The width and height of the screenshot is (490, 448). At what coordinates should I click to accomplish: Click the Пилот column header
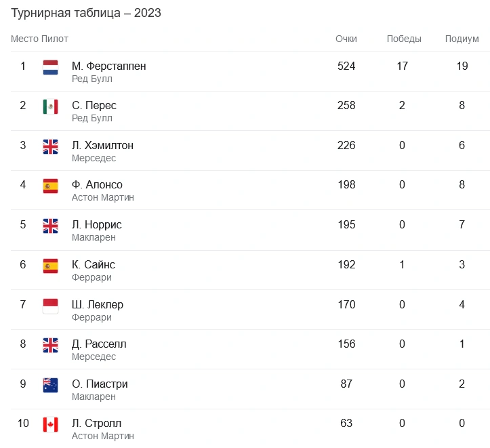(x=55, y=39)
